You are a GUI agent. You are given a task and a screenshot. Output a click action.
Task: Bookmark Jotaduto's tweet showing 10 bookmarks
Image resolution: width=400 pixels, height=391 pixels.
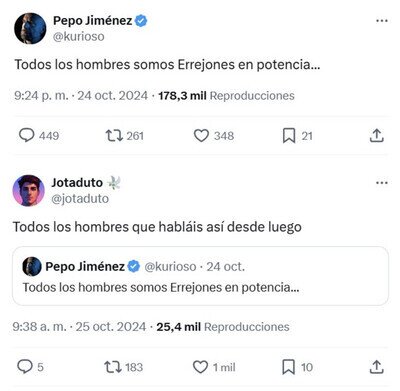[x=288, y=367]
